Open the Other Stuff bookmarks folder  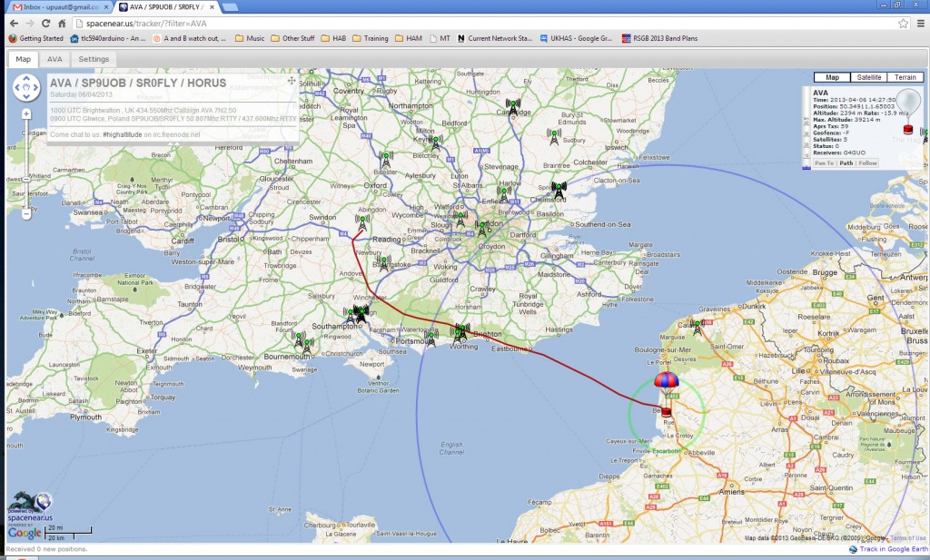[292, 38]
